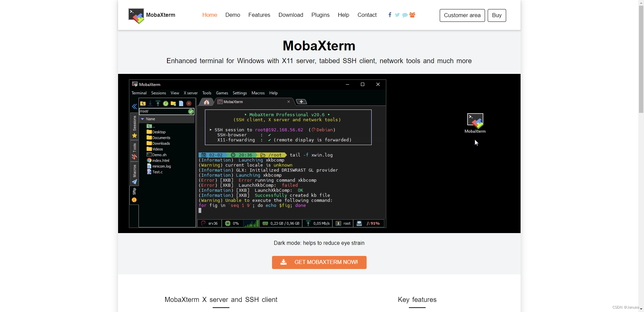
Task: Open the X server menu
Action: click(191, 93)
